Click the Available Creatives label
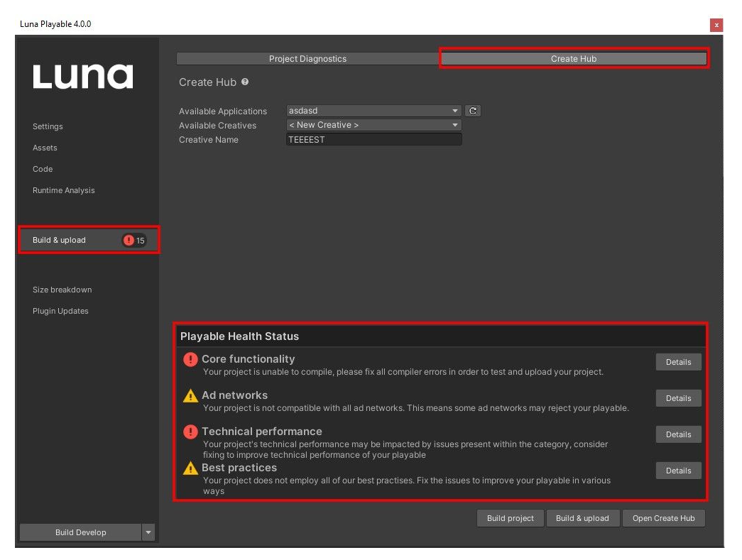 point(218,126)
